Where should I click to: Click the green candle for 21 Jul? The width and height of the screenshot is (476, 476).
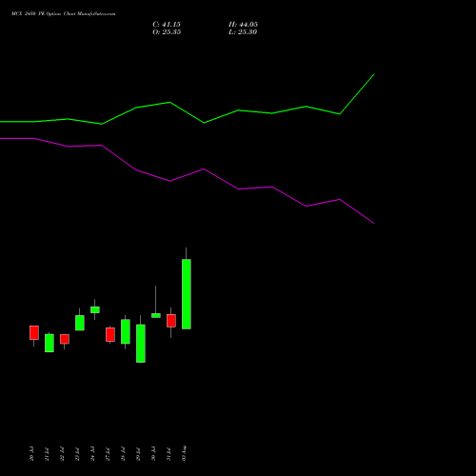click(x=50, y=343)
